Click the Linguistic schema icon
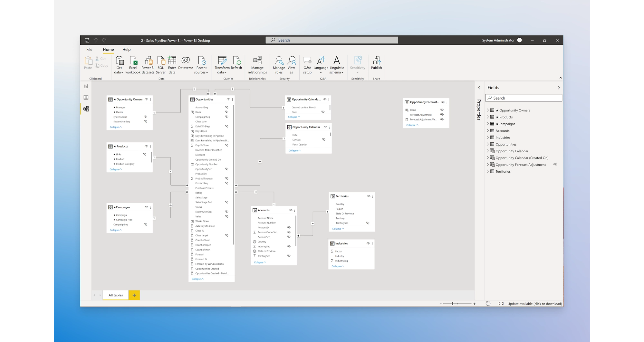This screenshot has width=644, height=342. 337,60
